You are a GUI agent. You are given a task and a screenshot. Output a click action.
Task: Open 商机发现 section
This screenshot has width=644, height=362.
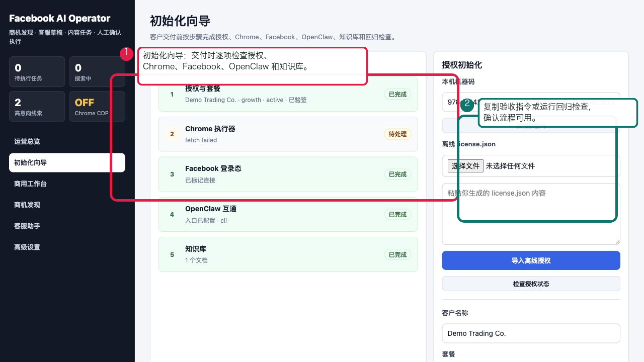click(67, 205)
